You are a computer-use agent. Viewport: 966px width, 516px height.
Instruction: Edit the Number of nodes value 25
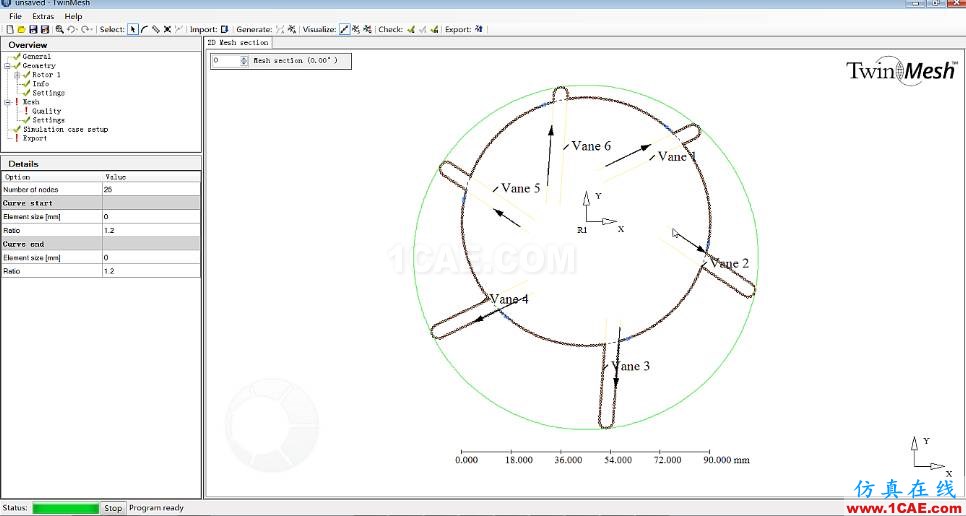(x=151, y=190)
